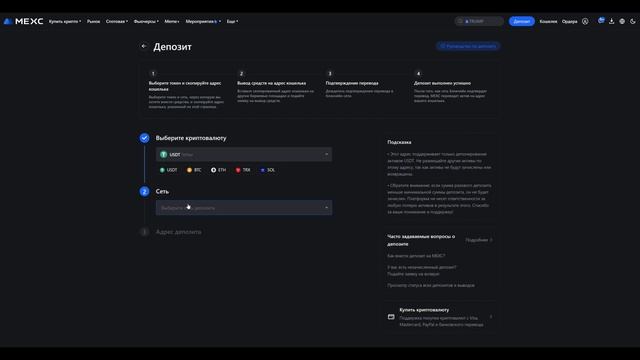The image size is (640, 360).
Task: Click the card icon beside Купить криптовалюту
Action: click(x=391, y=317)
